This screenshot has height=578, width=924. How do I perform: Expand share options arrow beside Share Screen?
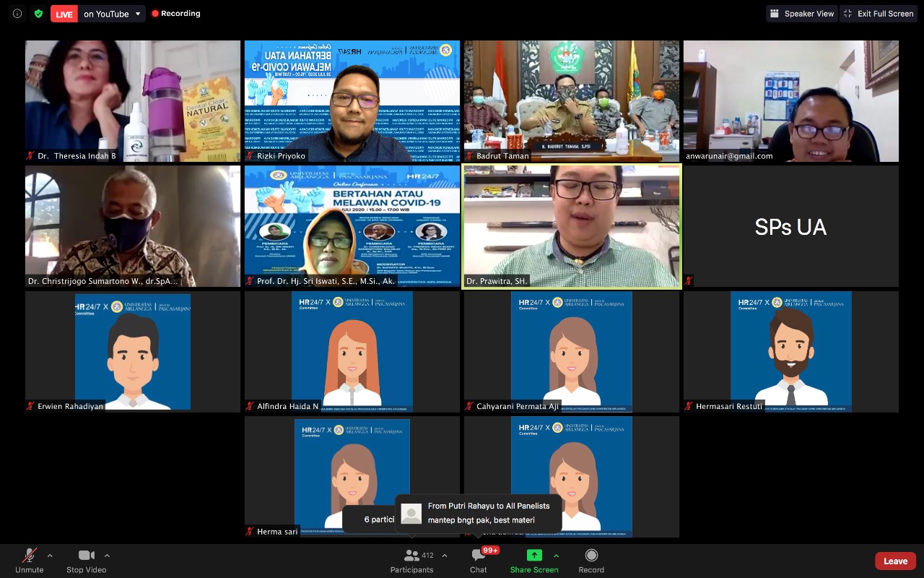(x=556, y=556)
